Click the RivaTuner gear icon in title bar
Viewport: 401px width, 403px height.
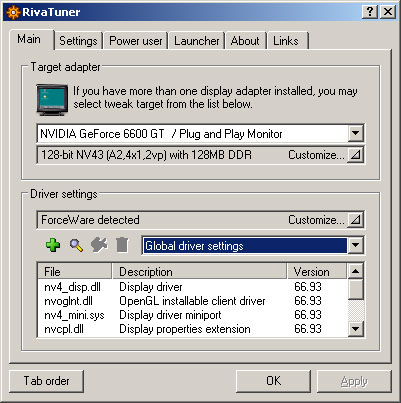(13, 12)
